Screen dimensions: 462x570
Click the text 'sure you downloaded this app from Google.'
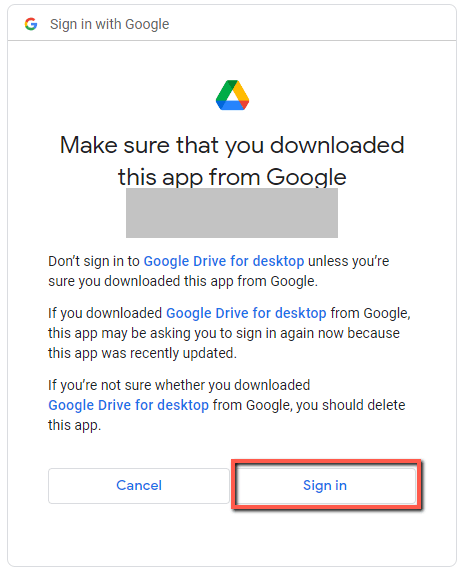click(x=183, y=281)
